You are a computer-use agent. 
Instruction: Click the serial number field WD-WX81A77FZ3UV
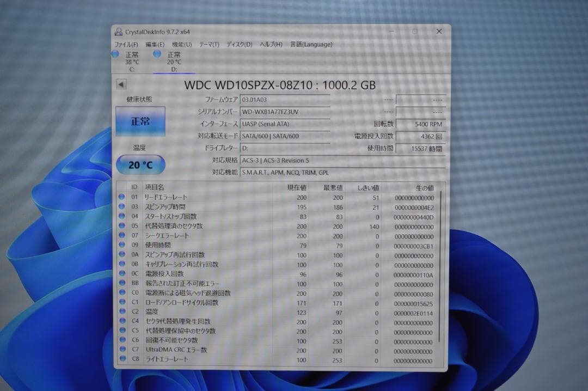pyautogui.click(x=283, y=112)
